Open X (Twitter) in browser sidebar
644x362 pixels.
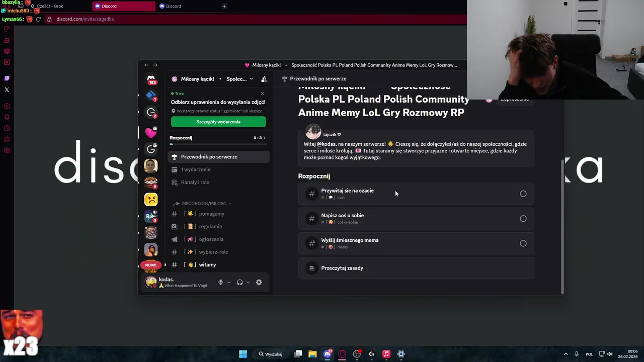coord(7,89)
